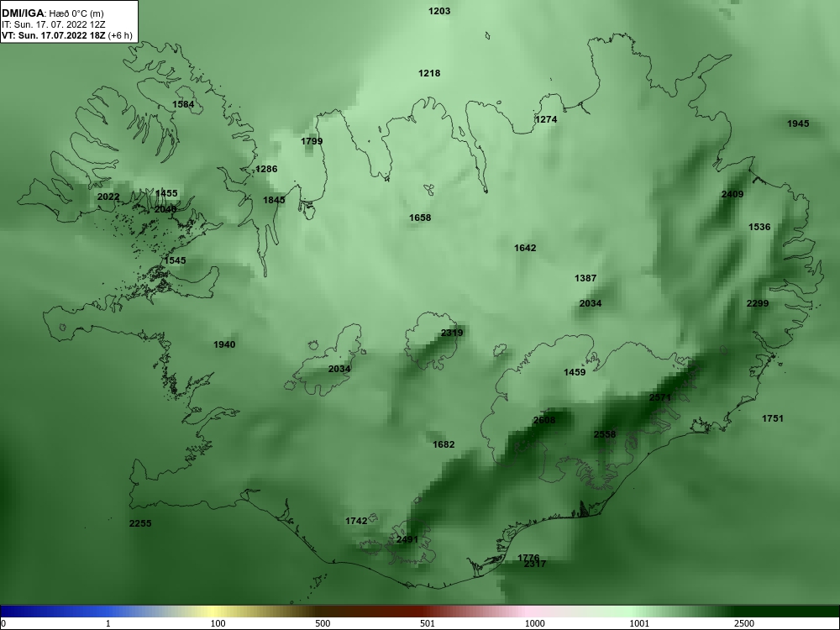
Task: Click the 2319 value on the glacier
Action: click(x=452, y=333)
